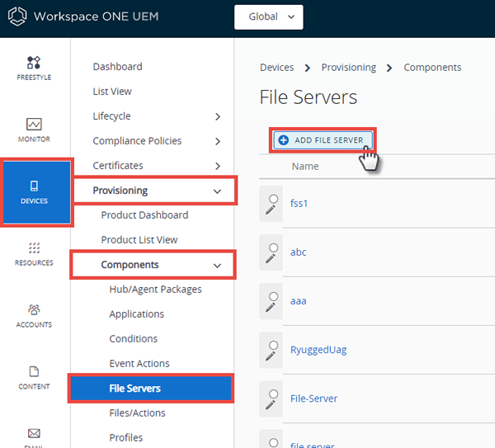This screenshot has width=495, height=448.
Task: Open the Email envelope icon
Action: point(34,433)
